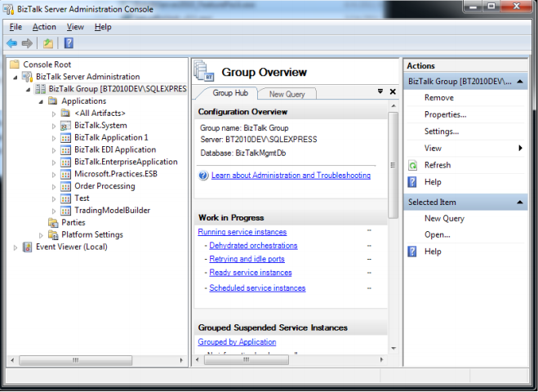Image resolution: width=538 pixels, height=392 pixels.
Task: Click the Refresh icon in Actions pane
Action: [413, 165]
